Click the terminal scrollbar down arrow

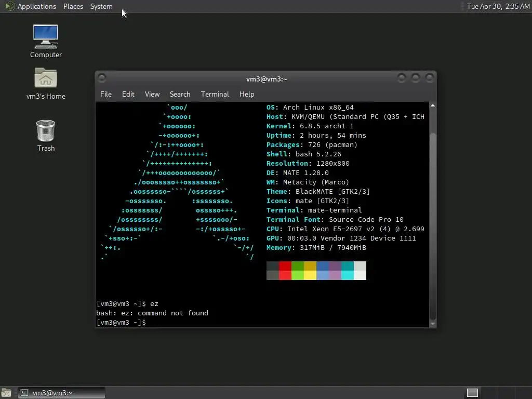[x=433, y=324]
